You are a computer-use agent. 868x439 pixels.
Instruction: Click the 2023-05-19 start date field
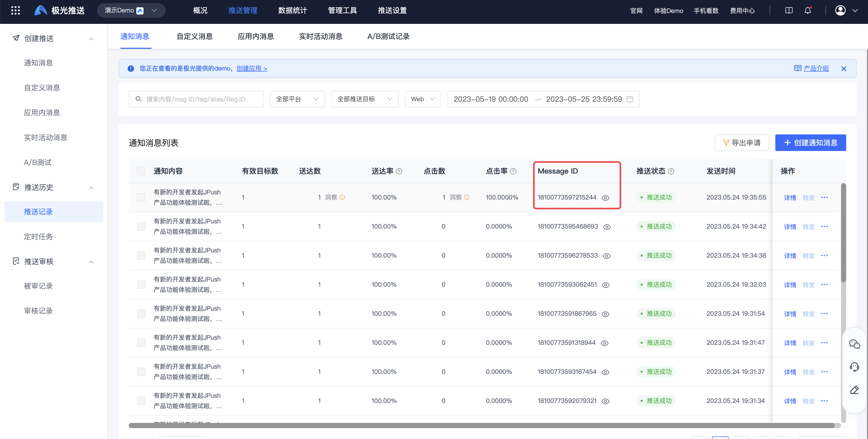point(491,99)
